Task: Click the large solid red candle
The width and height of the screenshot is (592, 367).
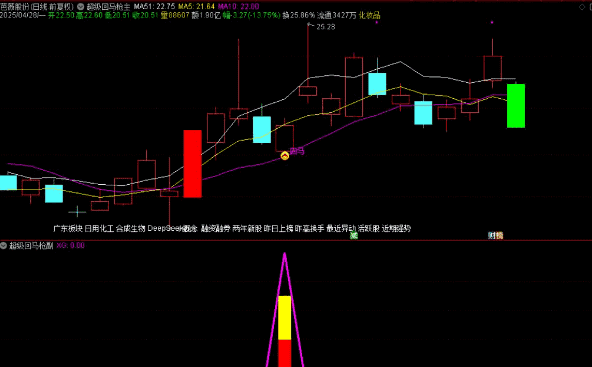Action: (193, 163)
